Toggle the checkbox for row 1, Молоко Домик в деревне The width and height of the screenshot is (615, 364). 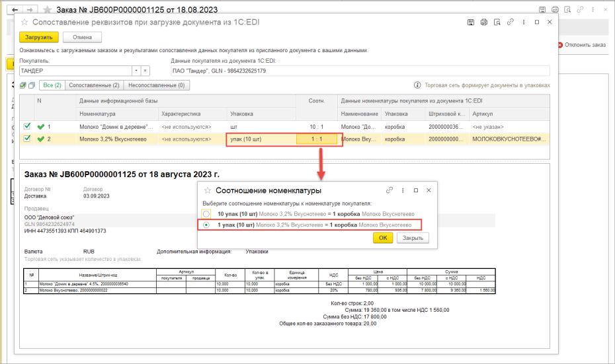26,126
